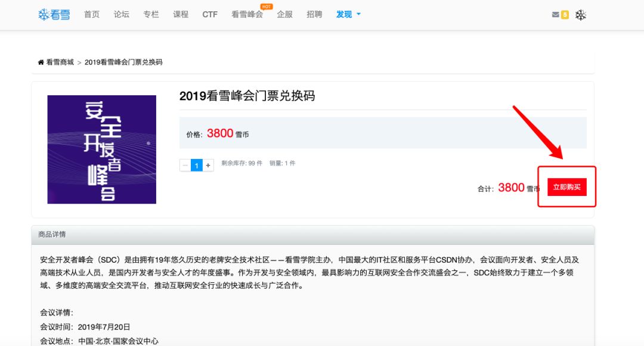The height and width of the screenshot is (346, 644).
Task: Click the snowflake user avatar
Action: click(x=580, y=15)
